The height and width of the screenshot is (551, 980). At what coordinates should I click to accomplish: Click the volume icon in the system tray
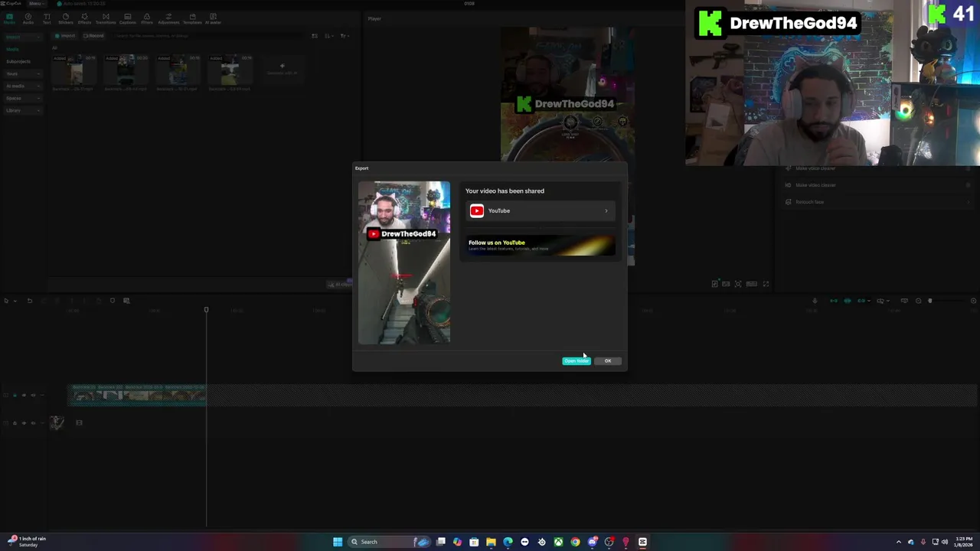944,542
